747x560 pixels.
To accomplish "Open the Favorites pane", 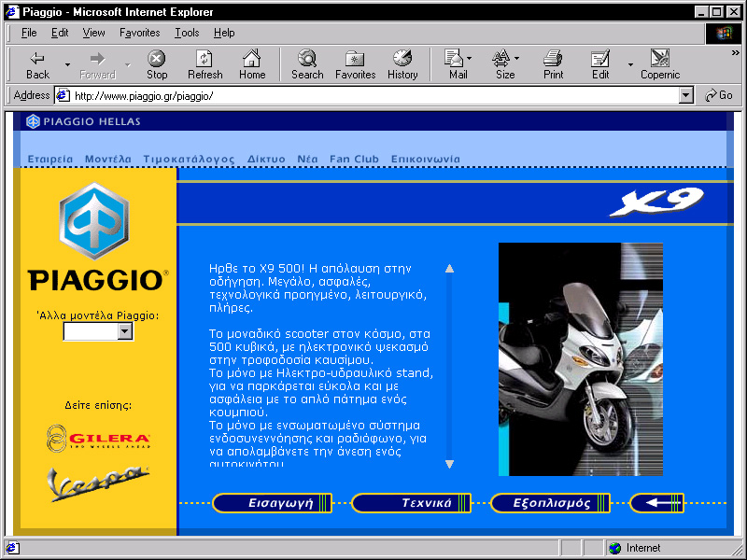I will pos(356,65).
